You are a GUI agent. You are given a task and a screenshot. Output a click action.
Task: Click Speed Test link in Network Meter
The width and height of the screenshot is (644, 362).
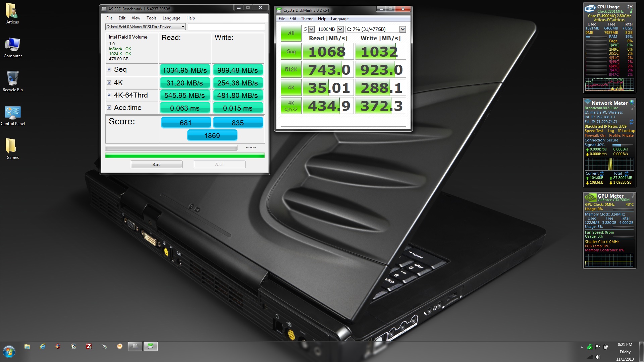click(594, 131)
